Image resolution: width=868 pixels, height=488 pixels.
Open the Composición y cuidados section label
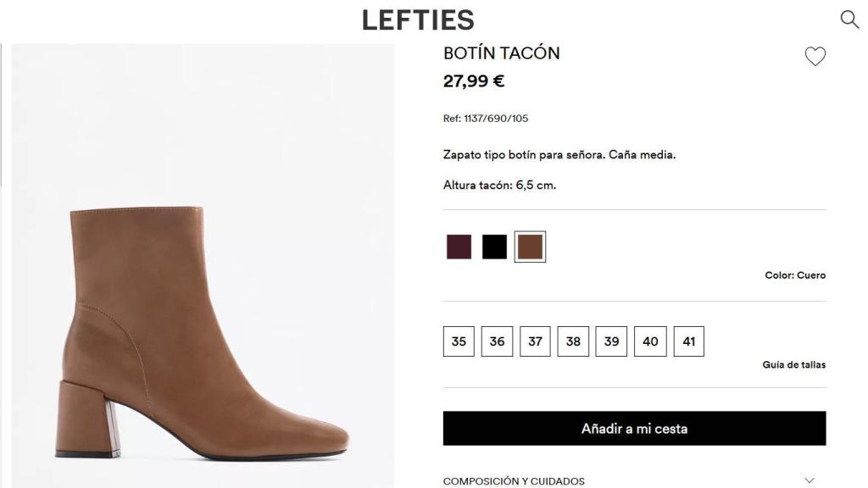click(514, 481)
